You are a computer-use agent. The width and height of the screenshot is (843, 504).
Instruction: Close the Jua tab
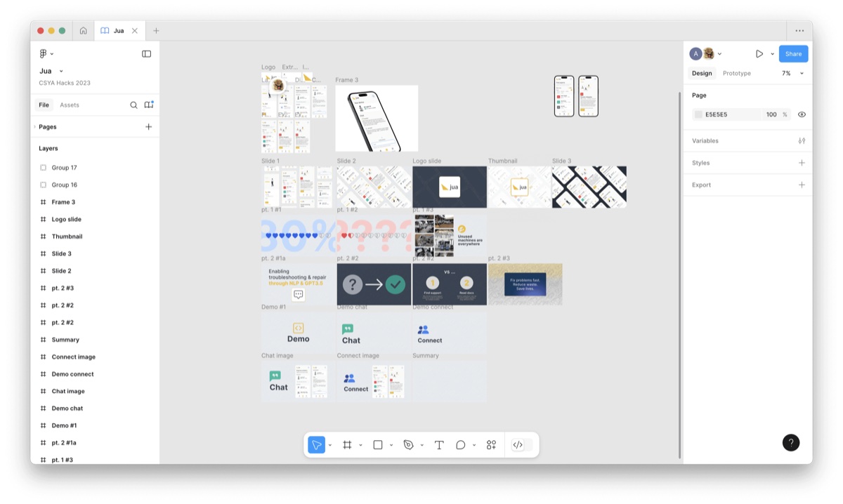(135, 31)
